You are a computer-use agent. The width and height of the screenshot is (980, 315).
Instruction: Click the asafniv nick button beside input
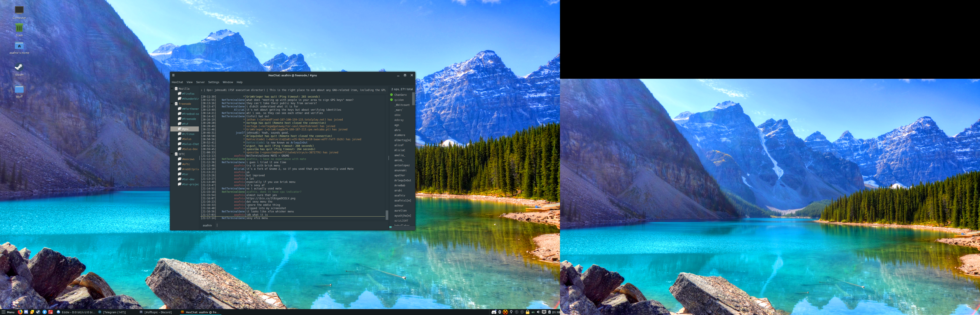(x=207, y=225)
